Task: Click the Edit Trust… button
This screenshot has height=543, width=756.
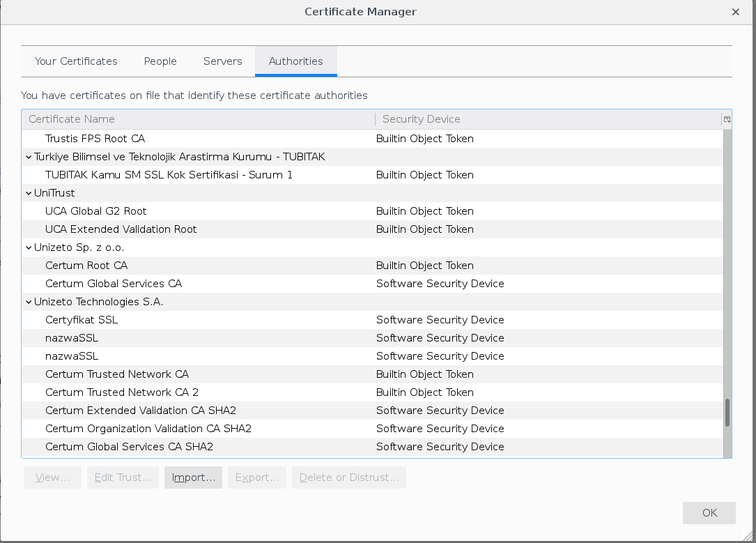Action: pos(123,477)
